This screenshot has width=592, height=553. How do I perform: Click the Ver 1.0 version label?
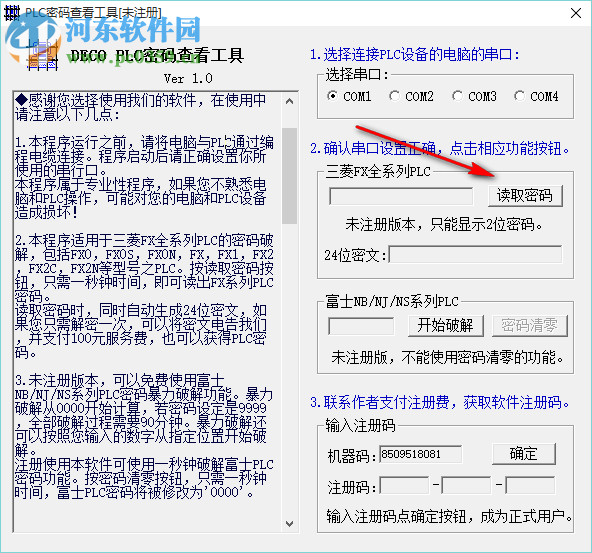[x=188, y=79]
